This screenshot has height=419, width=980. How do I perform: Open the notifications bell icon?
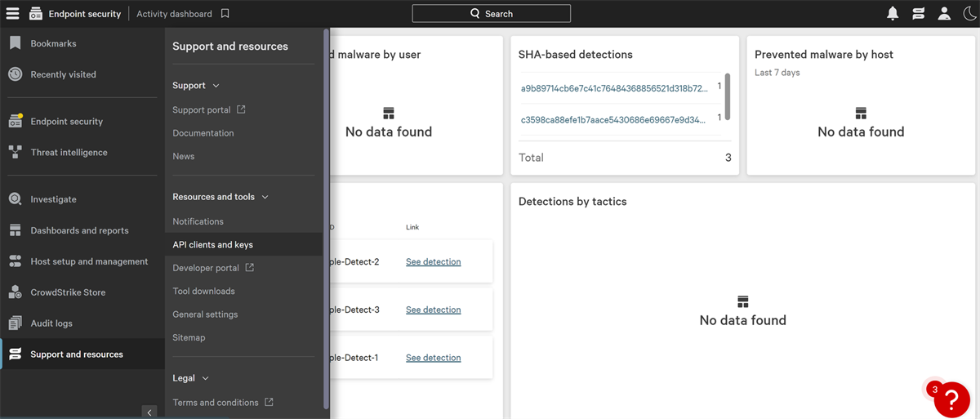tap(893, 14)
